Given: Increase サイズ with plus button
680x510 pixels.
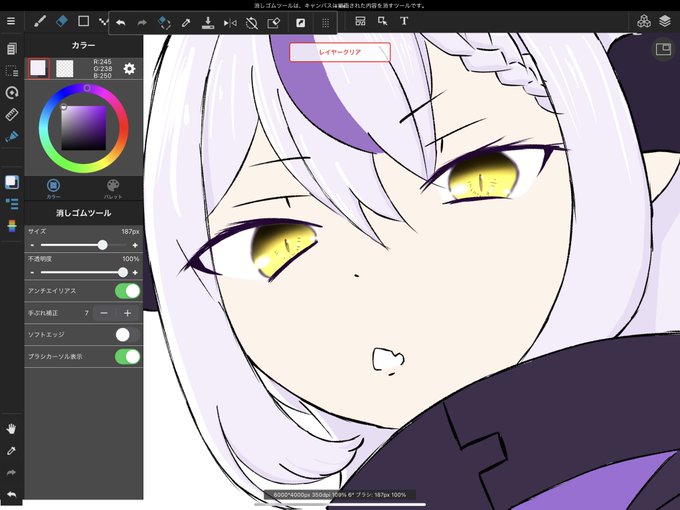Looking at the screenshot, I should [x=135, y=245].
